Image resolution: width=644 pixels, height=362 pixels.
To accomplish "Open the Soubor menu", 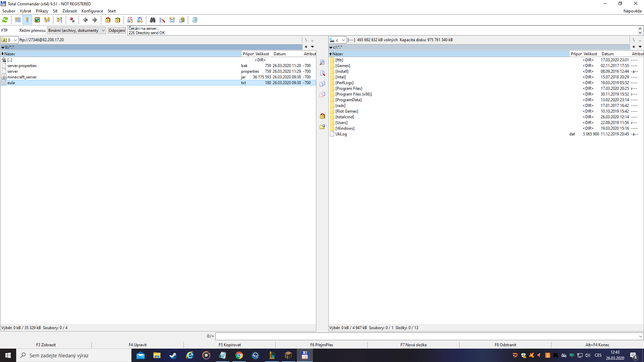I will point(9,11).
